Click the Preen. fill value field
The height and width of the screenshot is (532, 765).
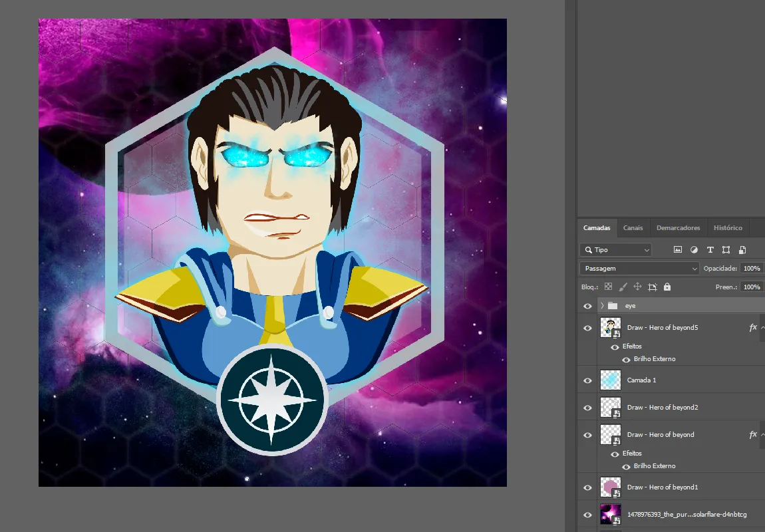tap(752, 287)
